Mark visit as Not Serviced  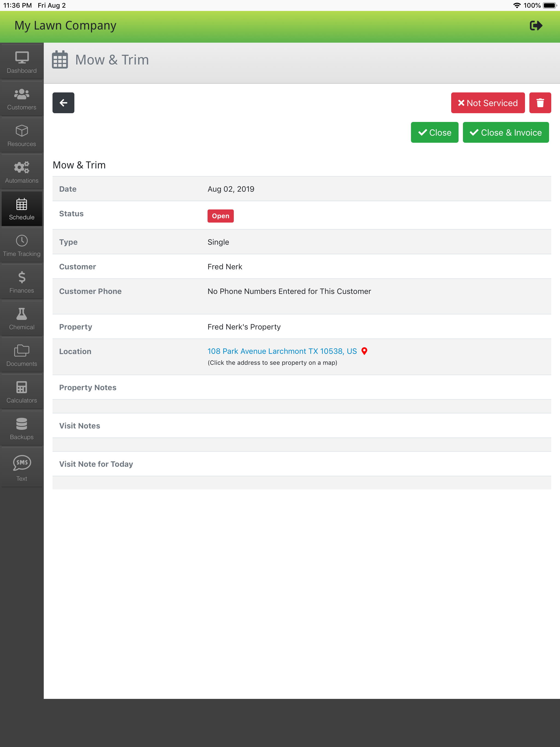point(487,103)
